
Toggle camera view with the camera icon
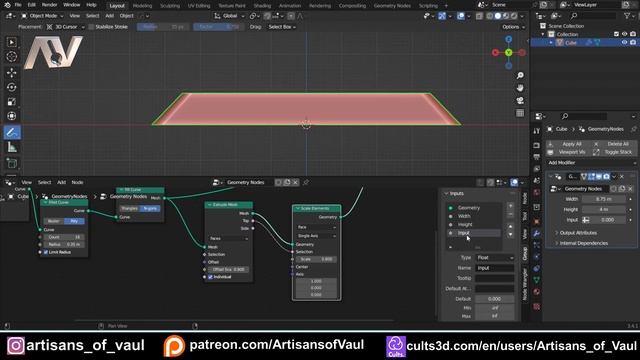520,100
